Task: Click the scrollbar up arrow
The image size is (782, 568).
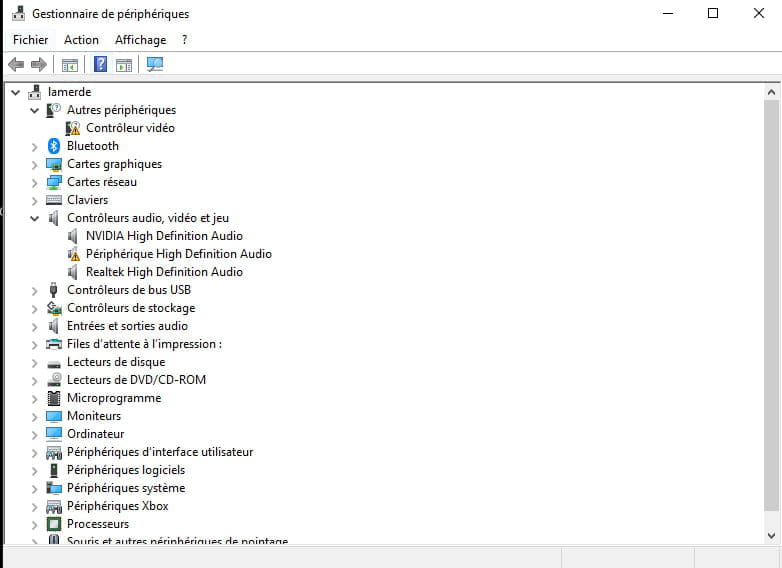Action: click(x=771, y=92)
